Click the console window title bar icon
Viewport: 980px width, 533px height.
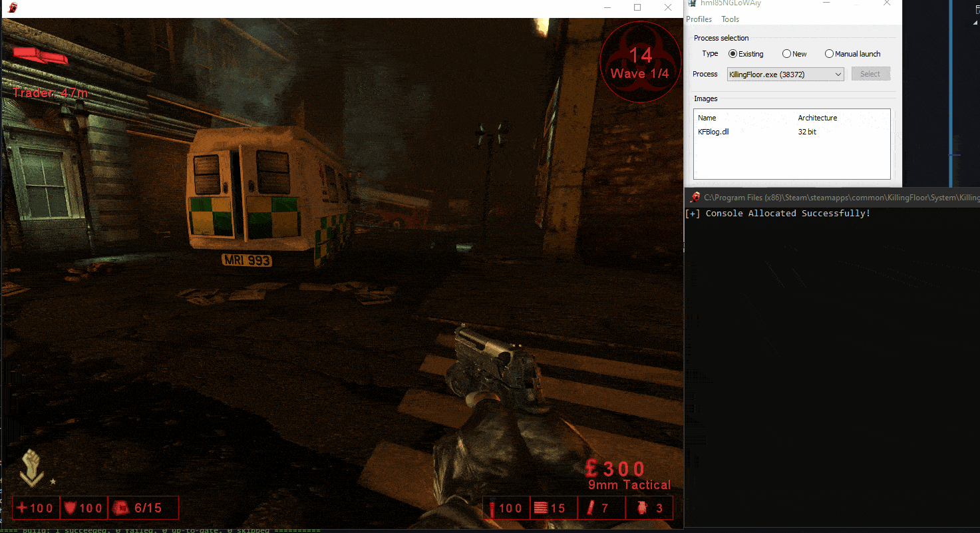coord(695,197)
